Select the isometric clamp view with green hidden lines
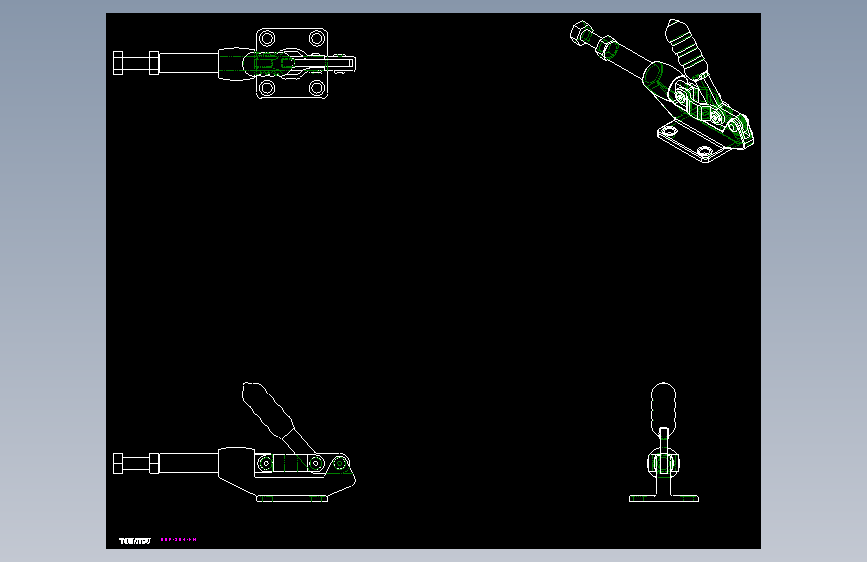Image resolution: width=867 pixels, height=562 pixels. tap(662, 91)
